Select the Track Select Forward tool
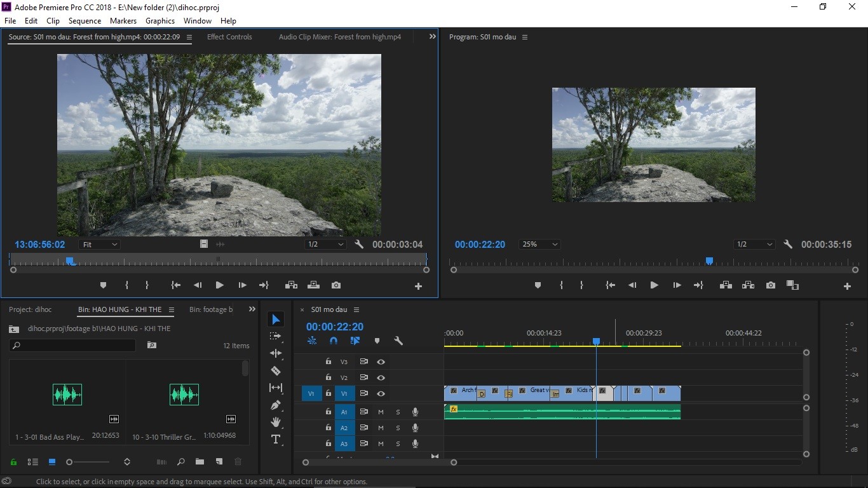868x488 pixels. (276, 336)
